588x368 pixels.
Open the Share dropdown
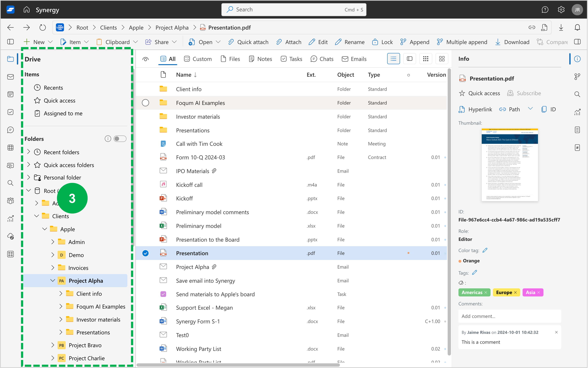[x=161, y=42]
